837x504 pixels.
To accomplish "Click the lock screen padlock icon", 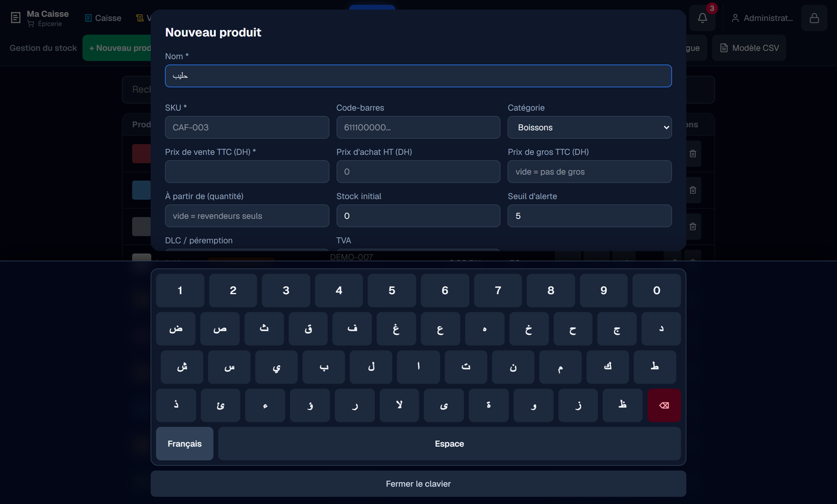I will (x=814, y=18).
